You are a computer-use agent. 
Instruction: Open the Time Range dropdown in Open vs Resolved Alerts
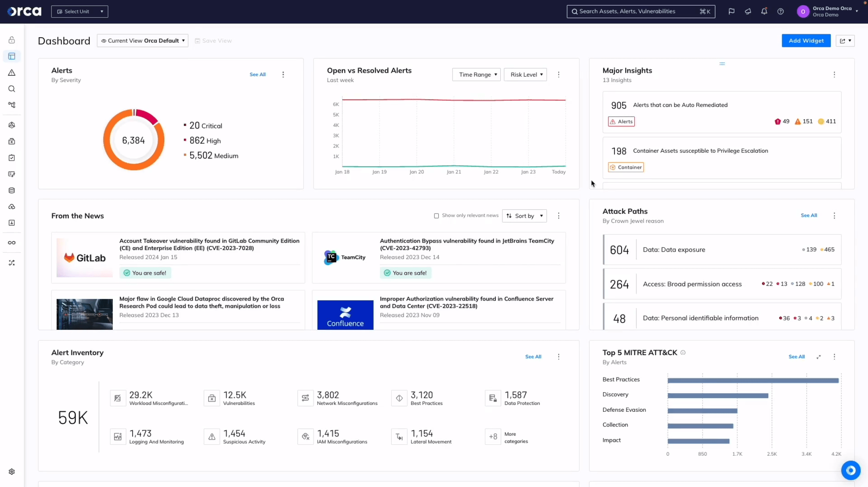pyautogui.click(x=476, y=74)
